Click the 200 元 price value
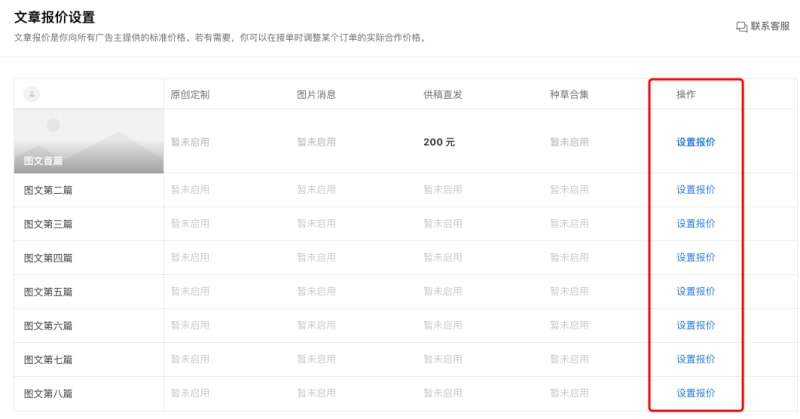 [x=439, y=142]
